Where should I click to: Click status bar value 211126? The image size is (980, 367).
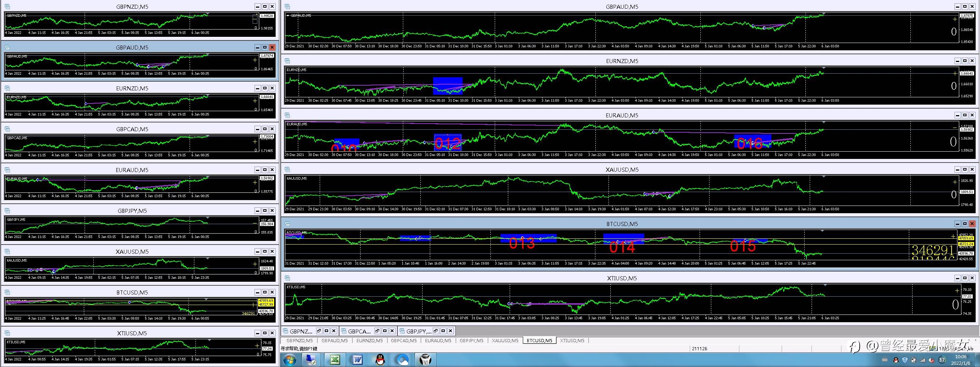[699, 348]
